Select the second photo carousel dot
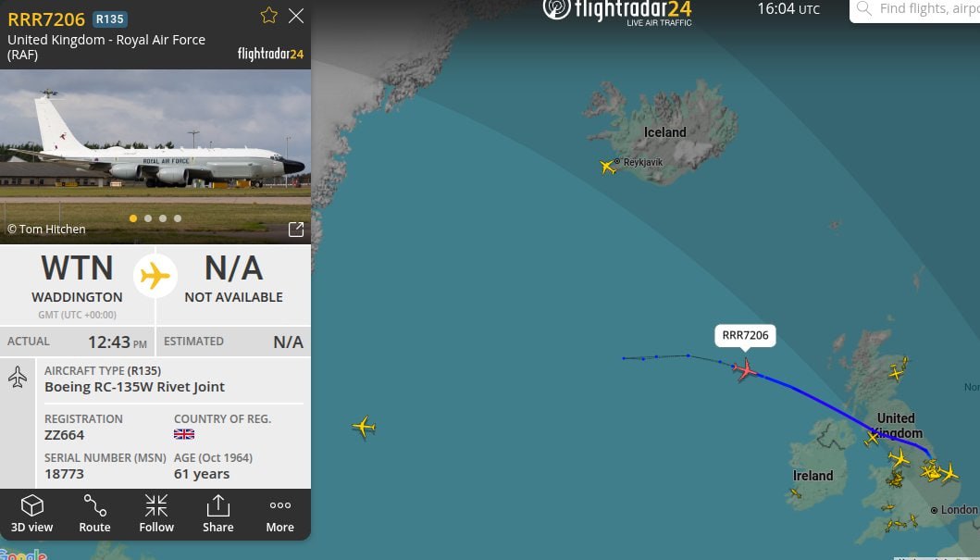Screen dimensions: 980x560 [x=148, y=218]
